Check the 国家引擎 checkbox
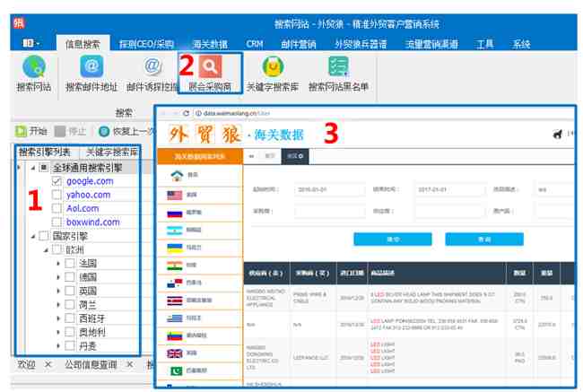583x392 pixels. (x=44, y=236)
